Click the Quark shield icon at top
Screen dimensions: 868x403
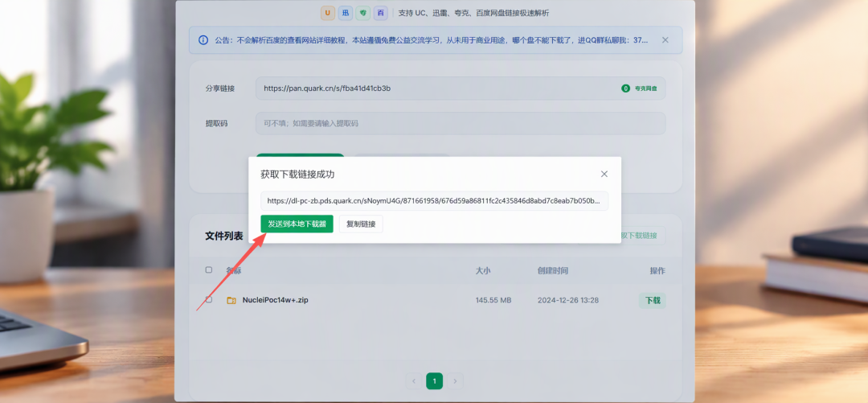tap(363, 13)
